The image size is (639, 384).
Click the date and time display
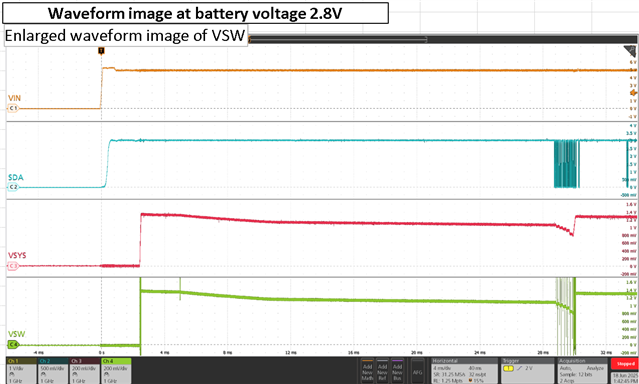coord(625,377)
